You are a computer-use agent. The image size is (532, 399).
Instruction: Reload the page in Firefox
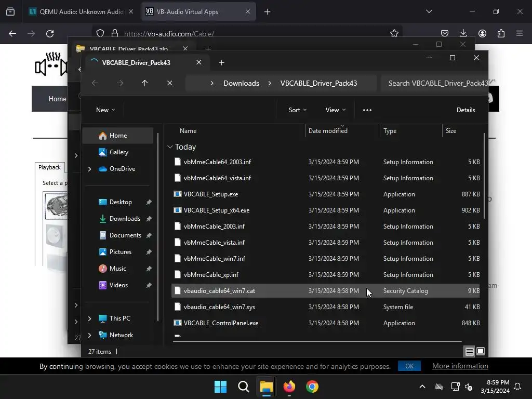pos(50,34)
